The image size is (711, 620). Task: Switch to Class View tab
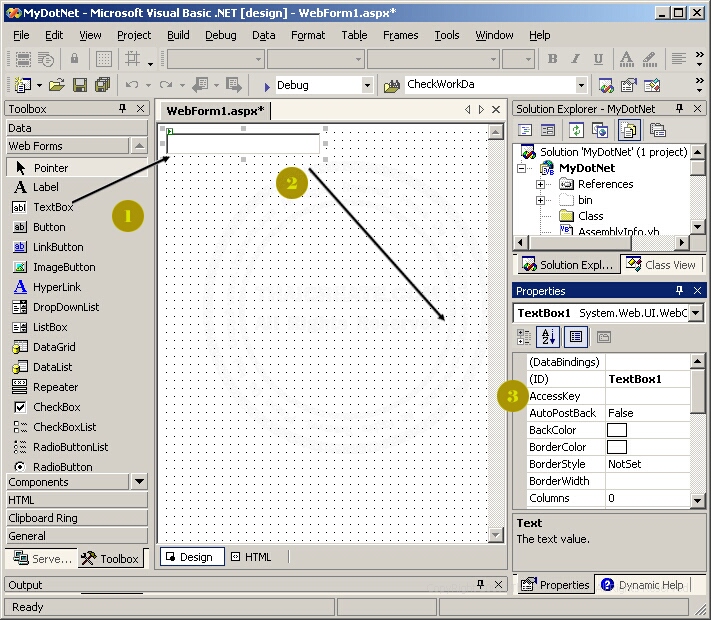661,264
